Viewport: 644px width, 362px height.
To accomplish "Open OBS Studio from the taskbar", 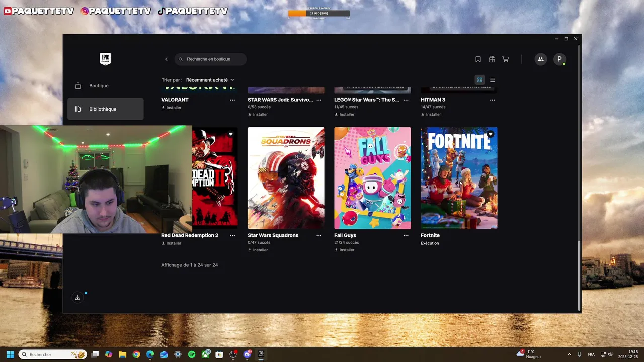I will tap(233, 354).
